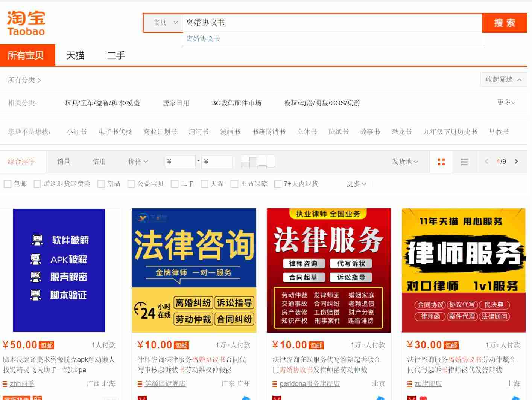Go to previous results page arrow
The width and height of the screenshot is (532, 400).
[486, 162]
